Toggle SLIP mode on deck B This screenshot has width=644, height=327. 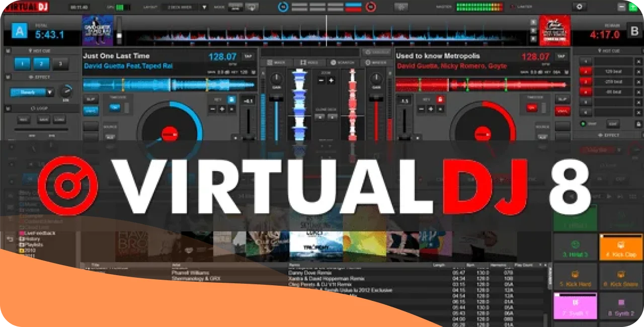562,99
